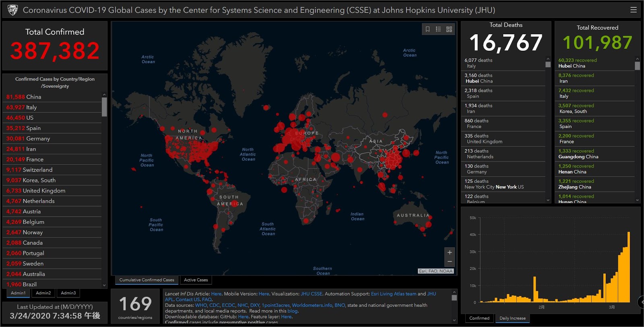Select the Admin3 tab
This screenshot has width=644, height=327.
tap(68, 293)
